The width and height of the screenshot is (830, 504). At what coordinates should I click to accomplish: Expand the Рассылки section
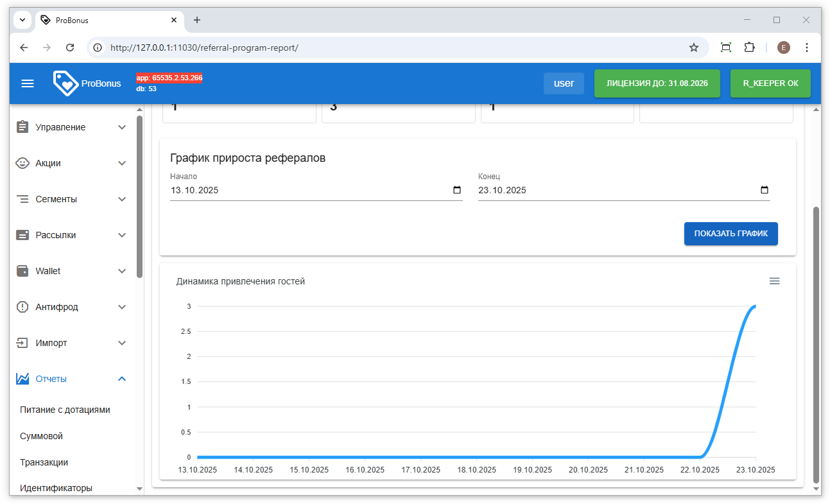pos(122,235)
